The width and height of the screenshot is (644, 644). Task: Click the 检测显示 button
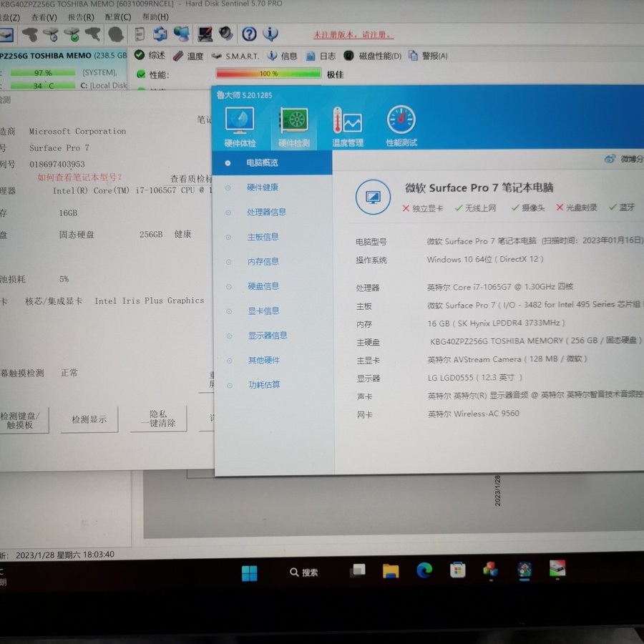[89, 419]
